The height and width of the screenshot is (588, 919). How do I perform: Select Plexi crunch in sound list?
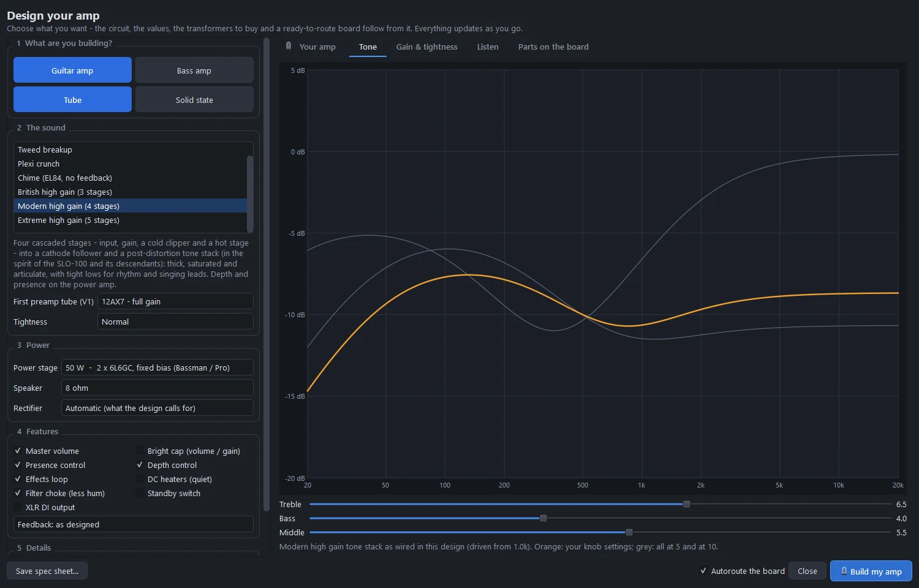(130, 164)
